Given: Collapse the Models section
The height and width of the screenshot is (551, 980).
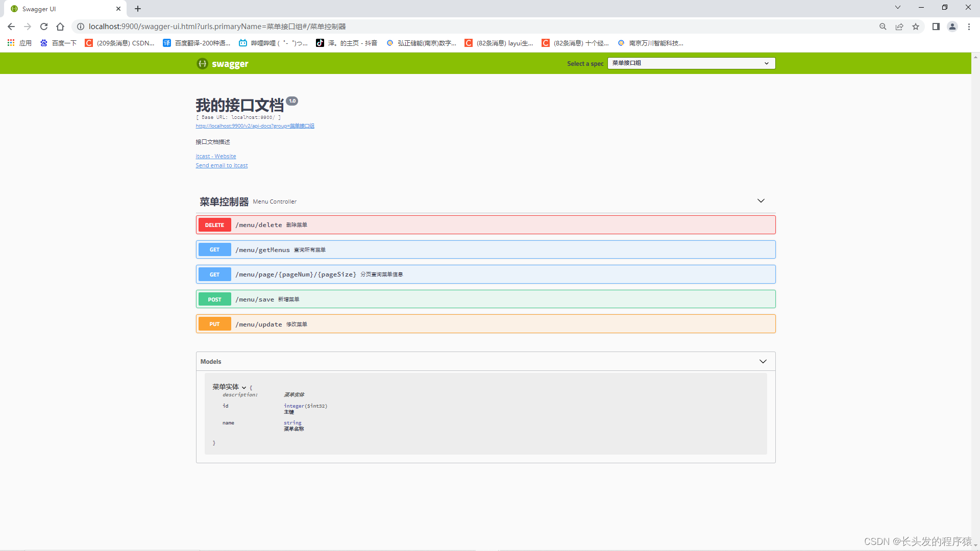Looking at the screenshot, I should point(763,361).
